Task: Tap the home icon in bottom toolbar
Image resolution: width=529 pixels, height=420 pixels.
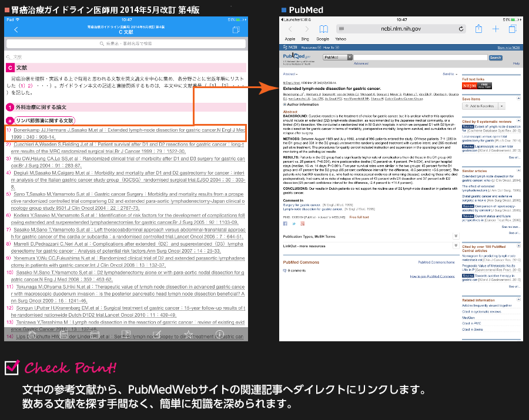Action: 32,334
